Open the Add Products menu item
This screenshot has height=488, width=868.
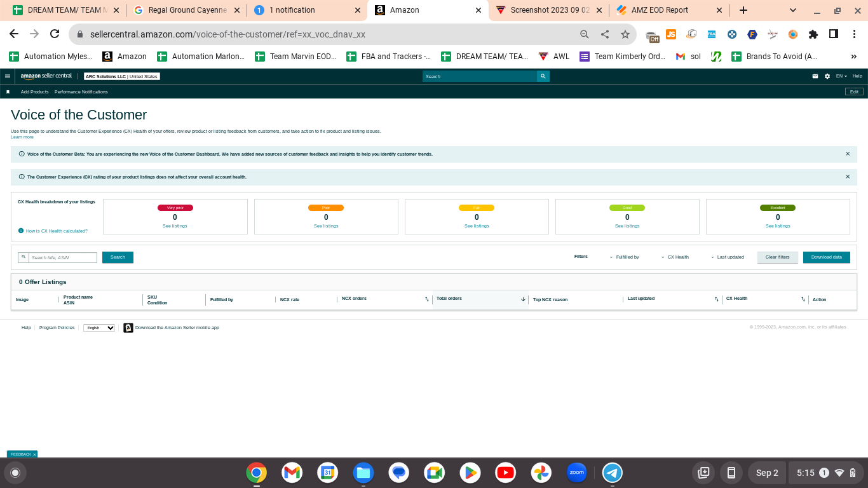pyautogui.click(x=34, y=92)
